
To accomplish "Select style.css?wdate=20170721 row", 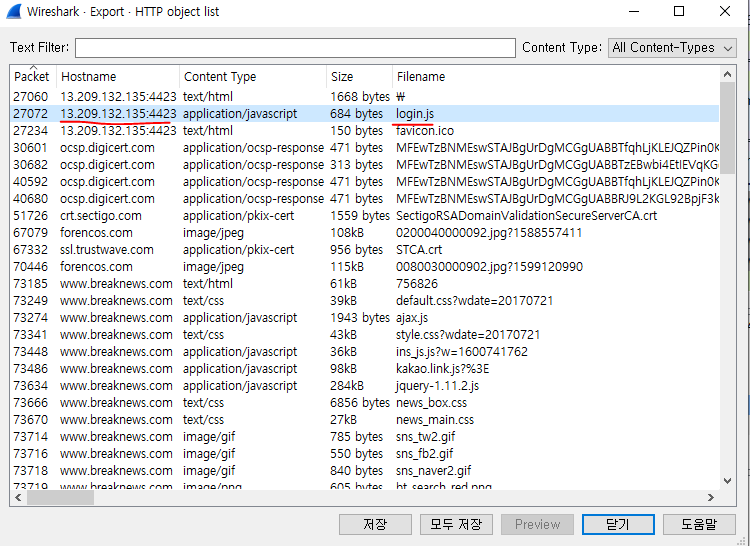I will click(364, 335).
